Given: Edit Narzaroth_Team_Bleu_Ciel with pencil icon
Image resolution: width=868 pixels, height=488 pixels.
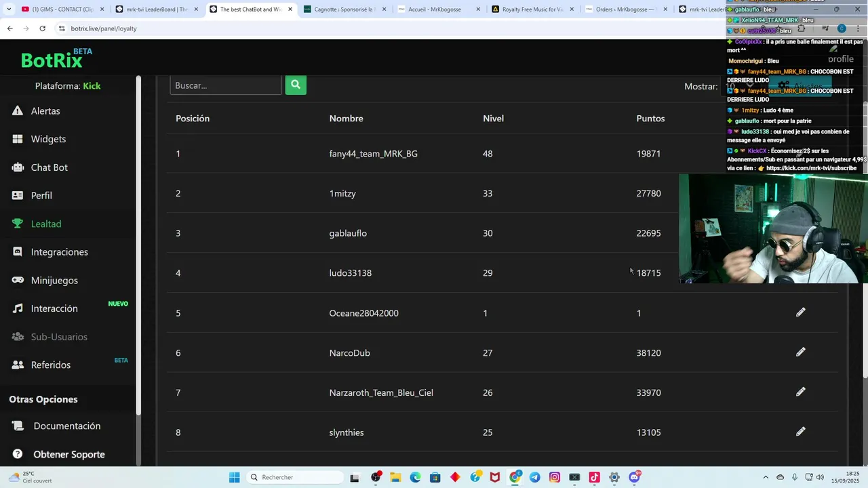Looking at the screenshot, I should (x=801, y=392).
